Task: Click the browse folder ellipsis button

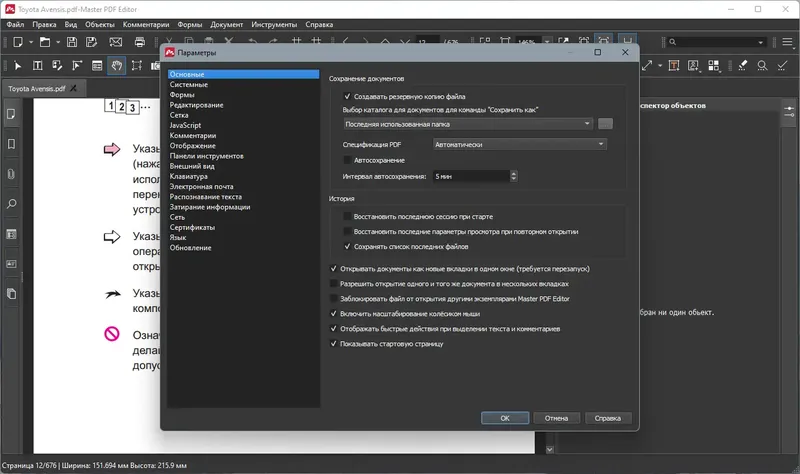Action: 605,124
